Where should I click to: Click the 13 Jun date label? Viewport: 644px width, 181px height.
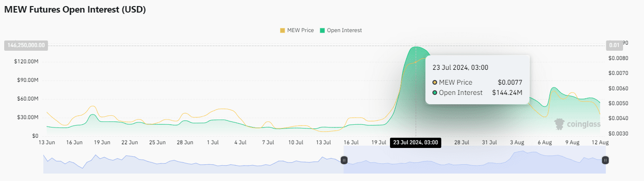[x=47, y=142]
